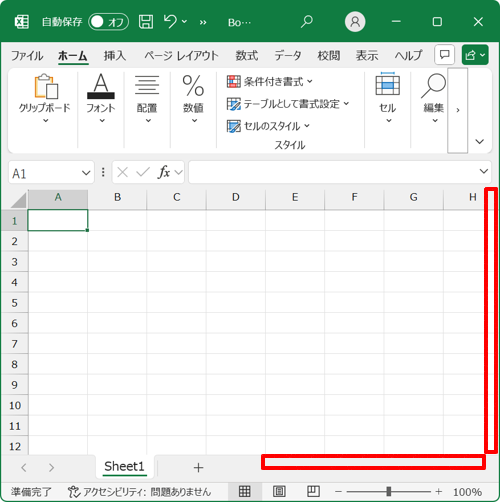Screen dimensions: 500x502
Task: Open the user account profile icon
Action: pyautogui.click(x=355, y=22)
